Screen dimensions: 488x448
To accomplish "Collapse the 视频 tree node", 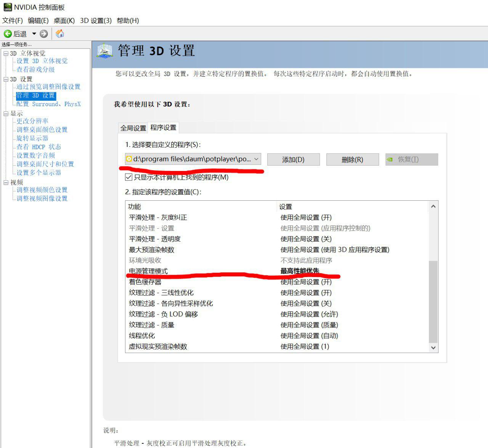I will click(x=6, y=182).
